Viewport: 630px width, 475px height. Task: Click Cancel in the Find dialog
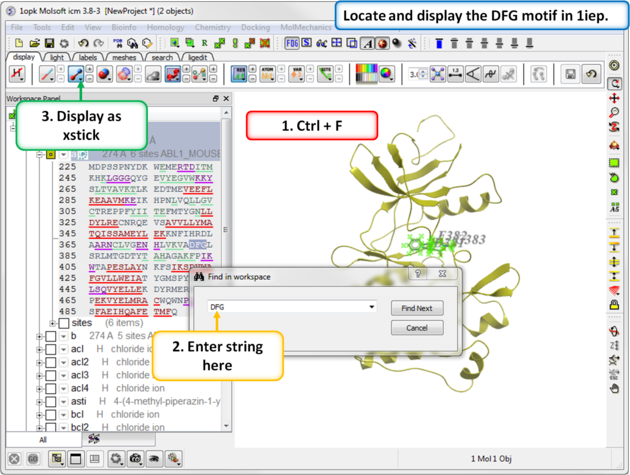click(x=416, y=328)
